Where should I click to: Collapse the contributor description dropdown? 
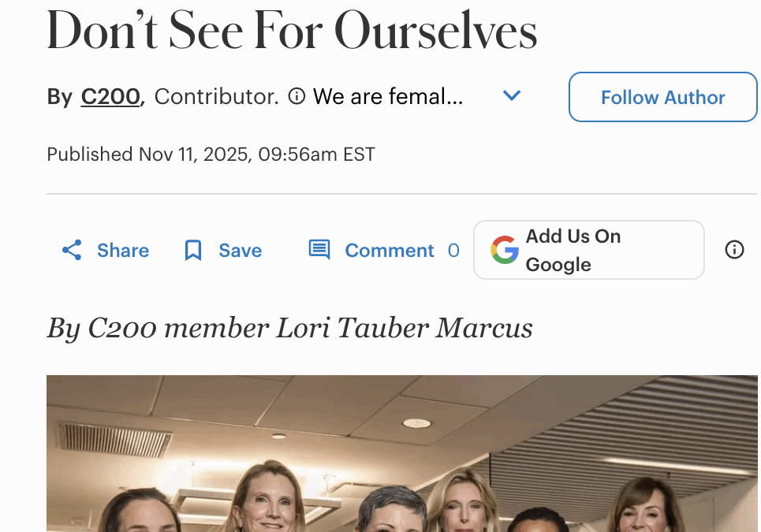pos(512,95)
